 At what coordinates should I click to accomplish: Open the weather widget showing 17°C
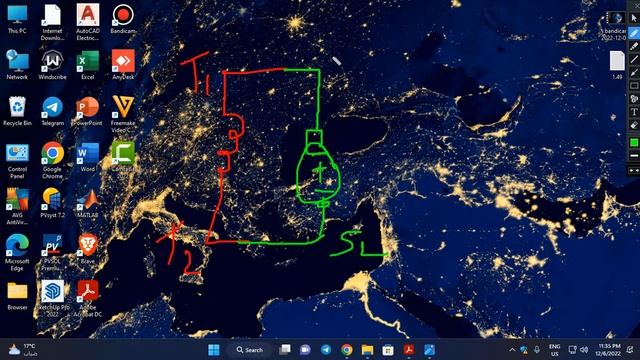(x=23, y=350)
